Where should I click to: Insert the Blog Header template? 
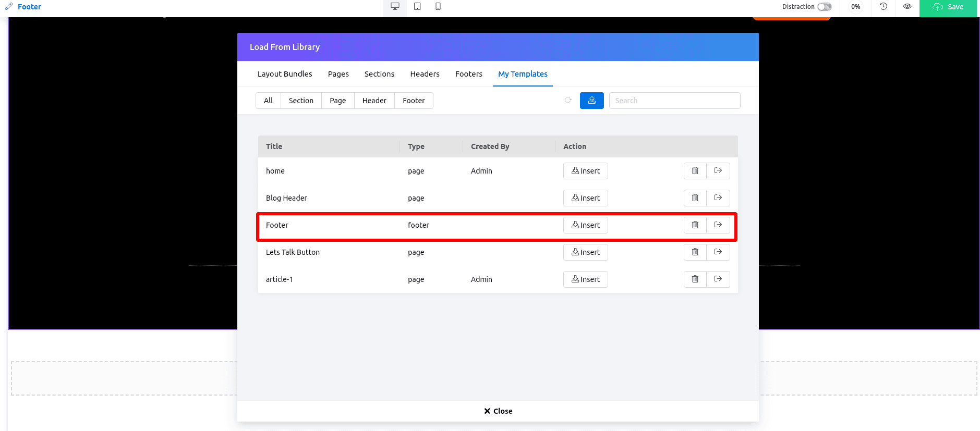586,198
